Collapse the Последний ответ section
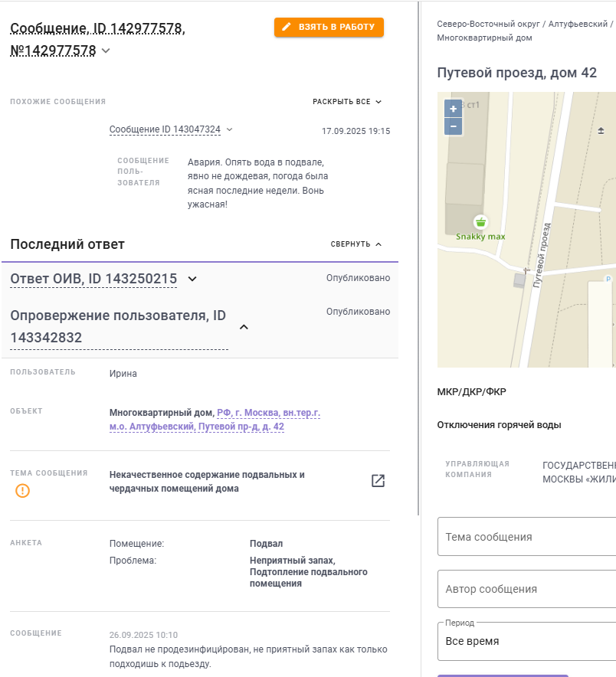Viewport: 616px width, 677px height. [356, 244]
